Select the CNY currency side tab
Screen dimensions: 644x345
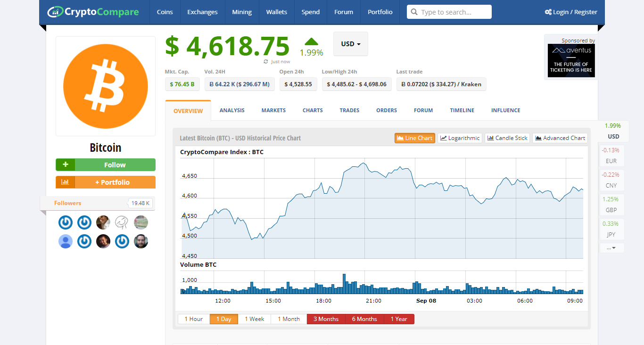[x=611, y=180]
